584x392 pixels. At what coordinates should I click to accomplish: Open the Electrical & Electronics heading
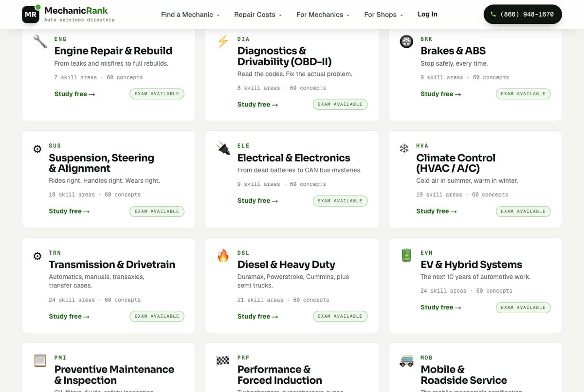(x=294, y=158)
